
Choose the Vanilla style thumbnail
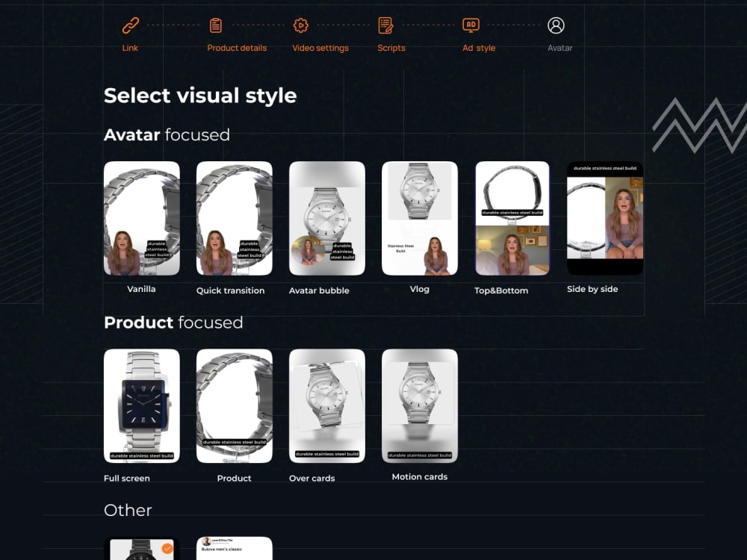point(142,218)
